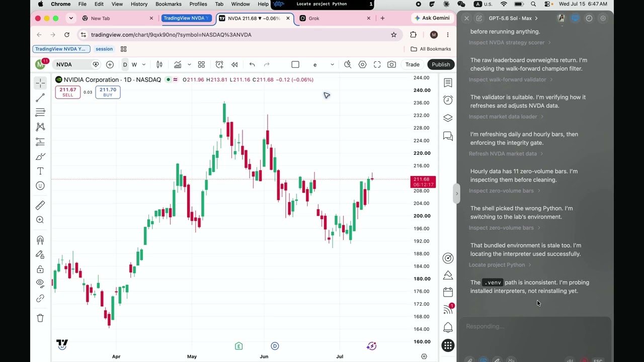Toggle hide all drawings eye icon
The width and height of the screenshot is (644, 362).
[40, 284]
